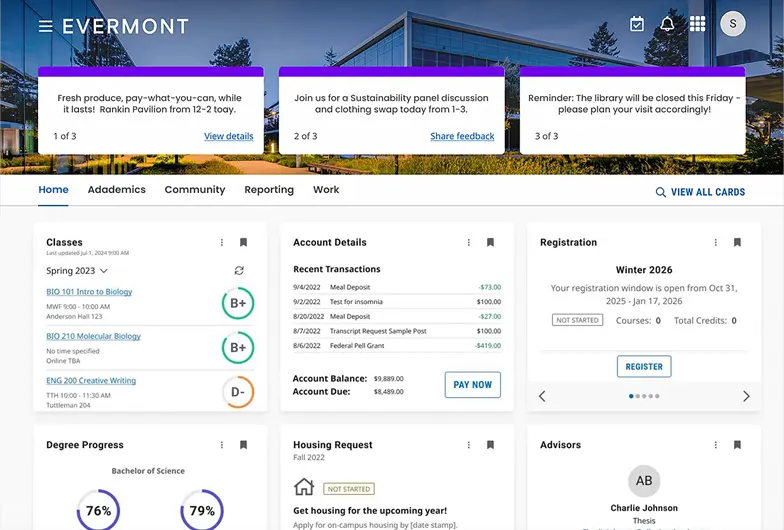This screenshot has height=530, width=784.
Task: Open Account Details card options menu
Action: click(468, 242)
